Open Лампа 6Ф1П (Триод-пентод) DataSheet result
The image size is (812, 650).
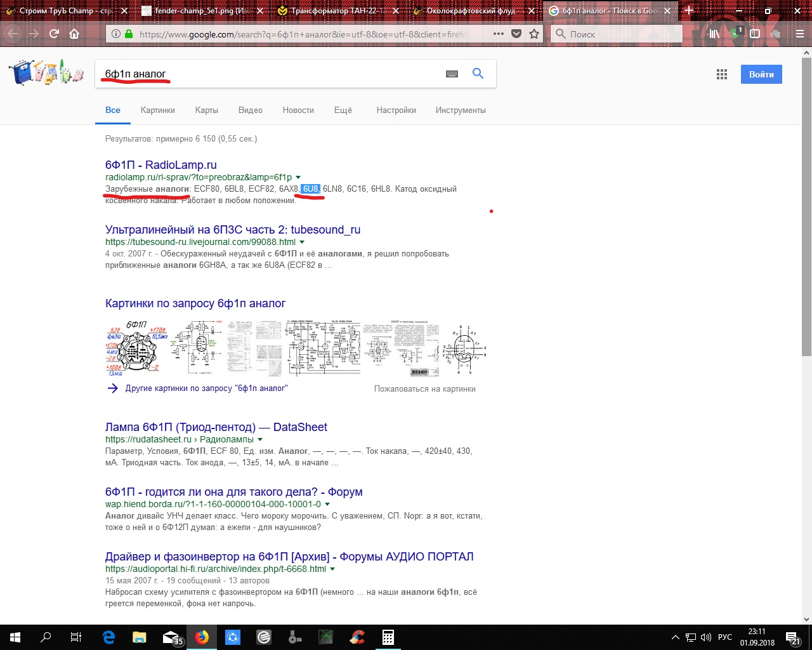216,427
